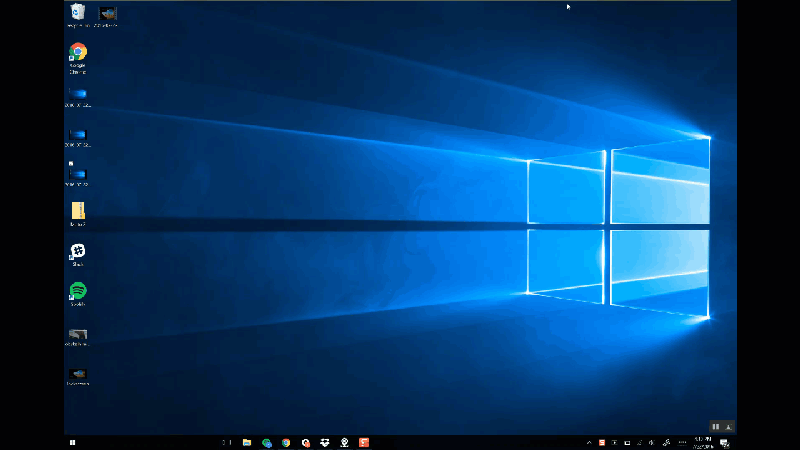Open the video file icon beside Recycle Bin

pyautogui.click(x=107, y=15)
